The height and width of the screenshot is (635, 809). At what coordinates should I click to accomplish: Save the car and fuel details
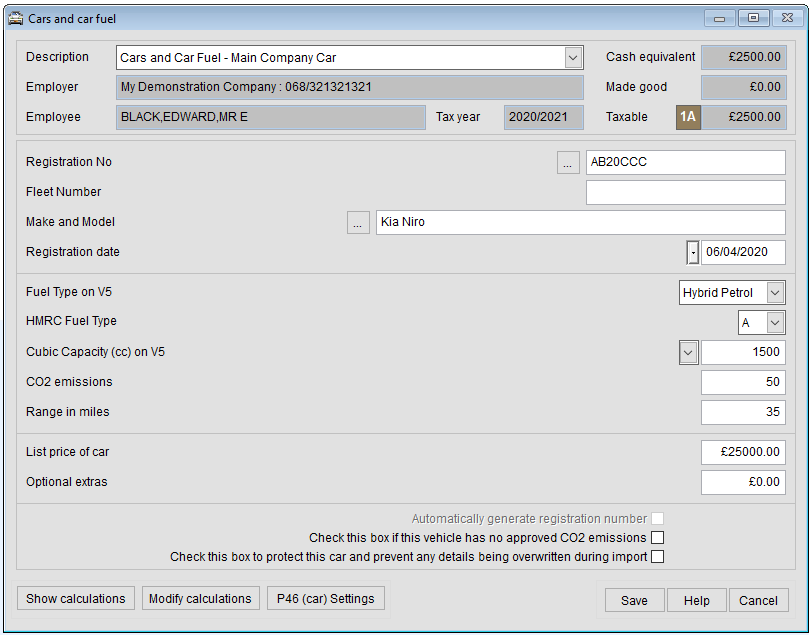click(x=634, y=600)
